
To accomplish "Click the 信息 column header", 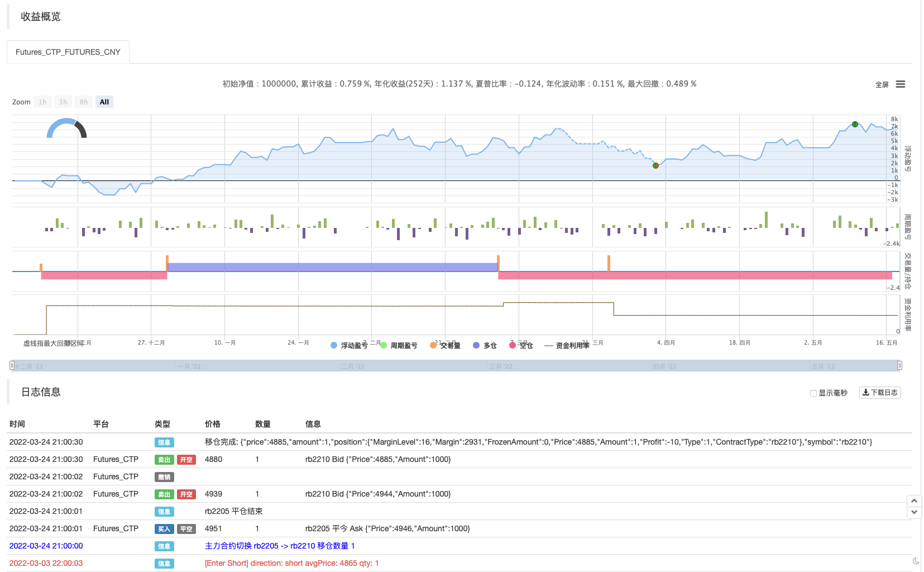I will pos(313,424).
